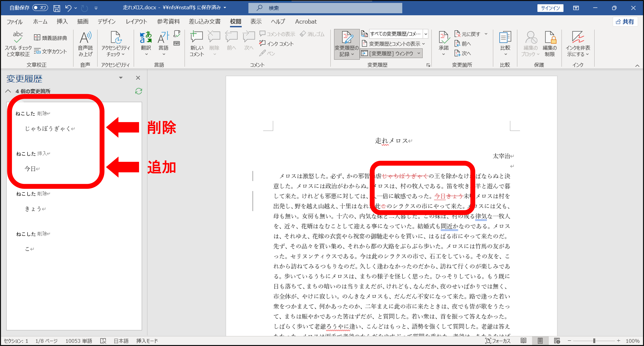Open the word count (文字カウント)

click(x=50, y=52)
